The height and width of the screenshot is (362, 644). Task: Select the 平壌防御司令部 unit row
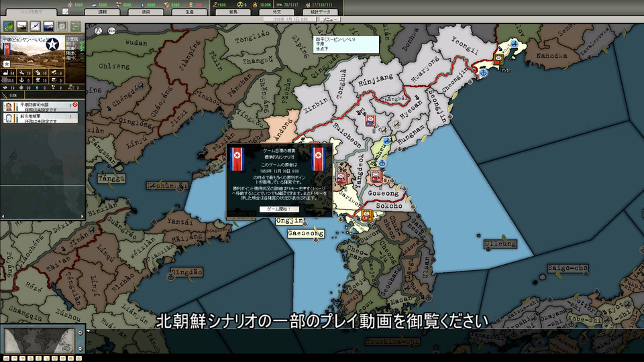pyautogui.click(x=40, y=107)
